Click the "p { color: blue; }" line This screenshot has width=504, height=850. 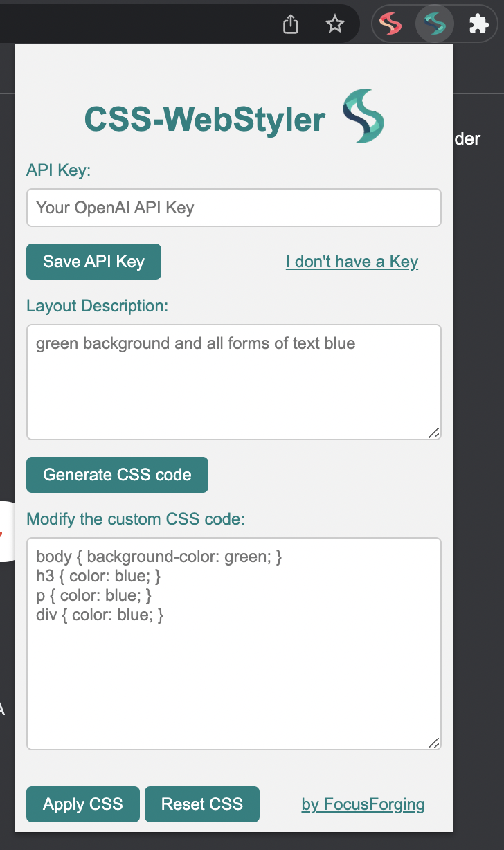(93, 595)
